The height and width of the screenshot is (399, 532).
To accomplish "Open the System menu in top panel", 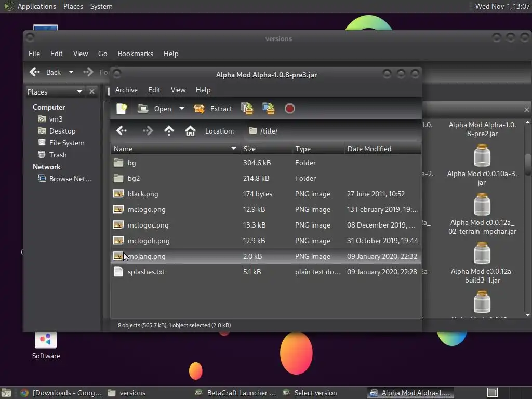I will pos(101,6).
